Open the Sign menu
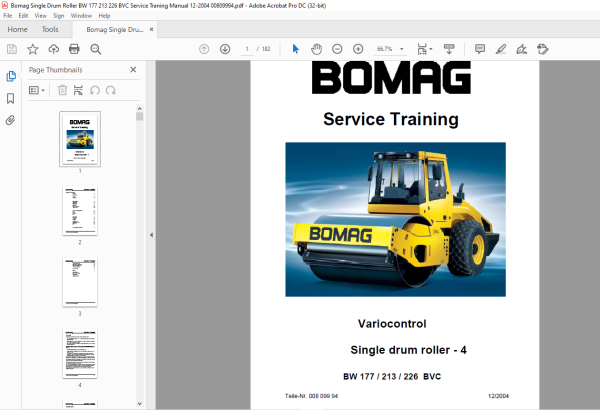Viewport: 600px width, 410px height. (59, 16)
